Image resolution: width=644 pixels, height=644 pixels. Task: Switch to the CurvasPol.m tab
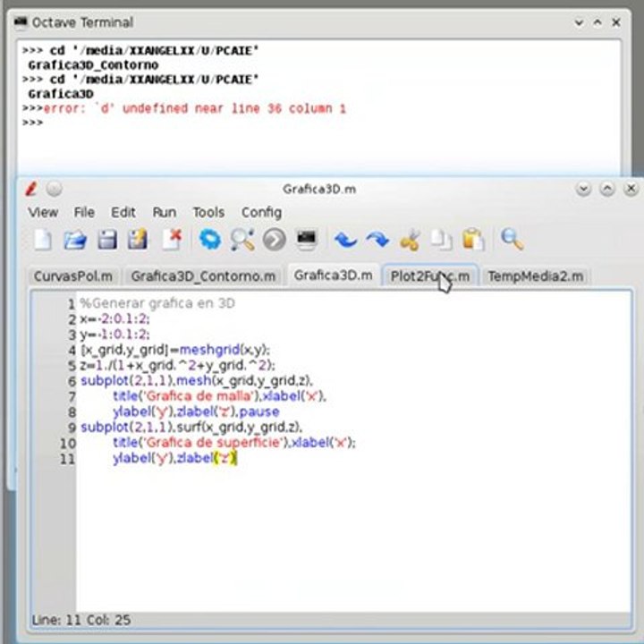pos(73,276)
